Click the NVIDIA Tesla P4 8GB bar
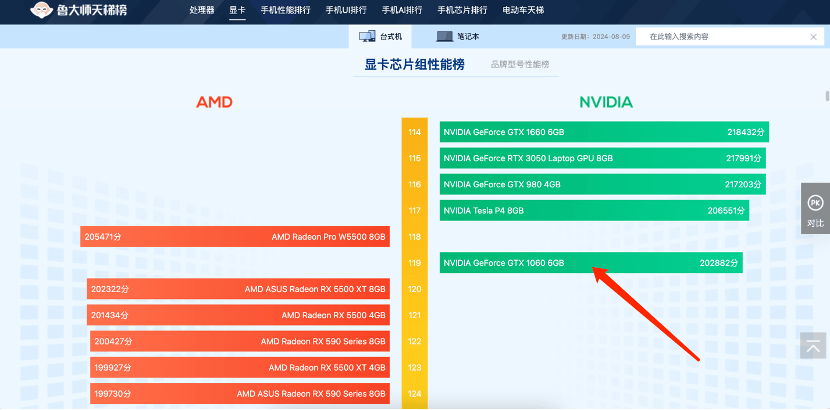The image size is (830, 410). 594,211
